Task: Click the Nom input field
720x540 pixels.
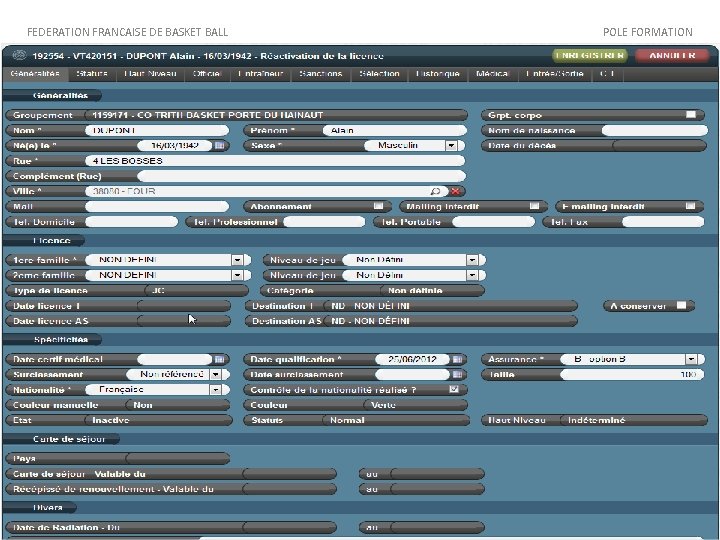Action: (x=157, y=130)
